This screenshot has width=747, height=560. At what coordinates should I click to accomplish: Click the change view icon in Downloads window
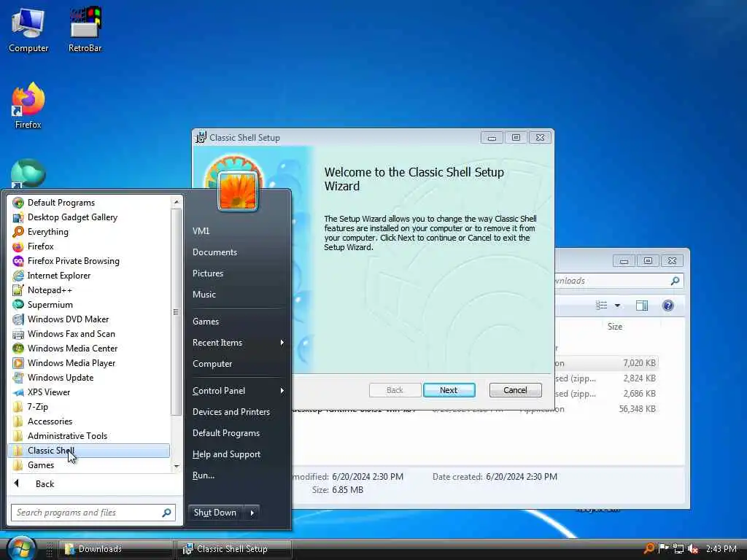(602, 306)
